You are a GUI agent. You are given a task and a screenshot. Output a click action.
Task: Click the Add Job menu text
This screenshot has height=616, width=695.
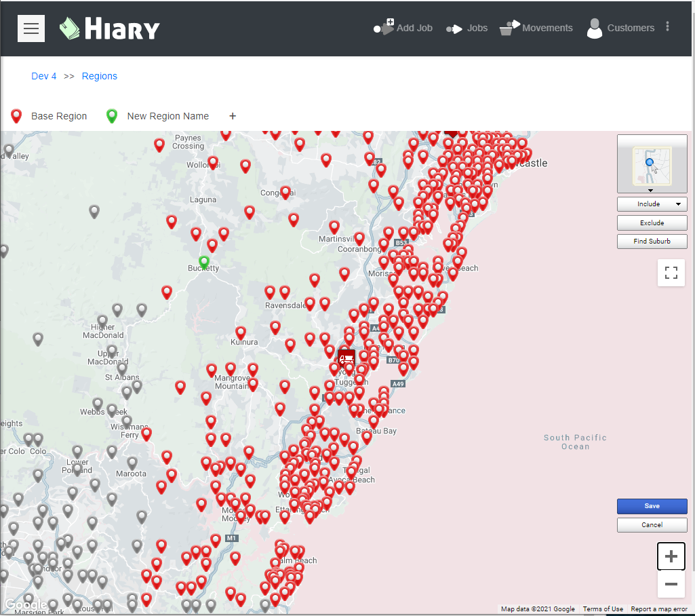(x=414, y=28)
